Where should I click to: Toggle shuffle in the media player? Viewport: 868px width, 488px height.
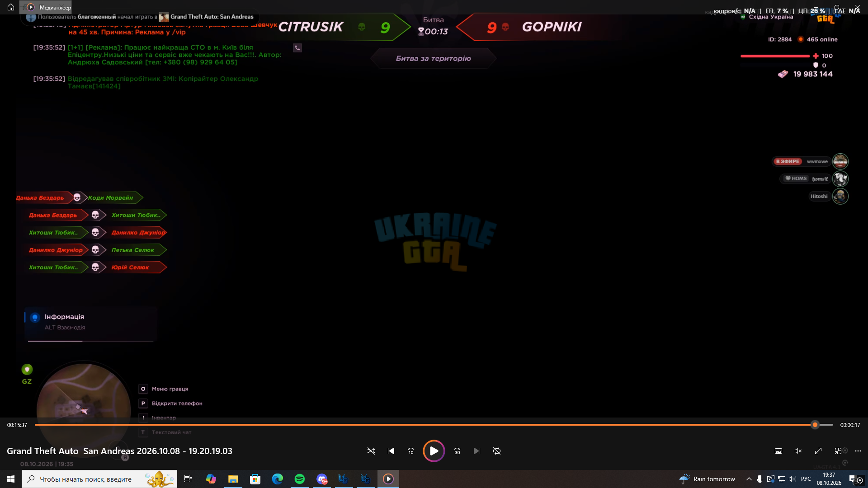tap(371, 451)
